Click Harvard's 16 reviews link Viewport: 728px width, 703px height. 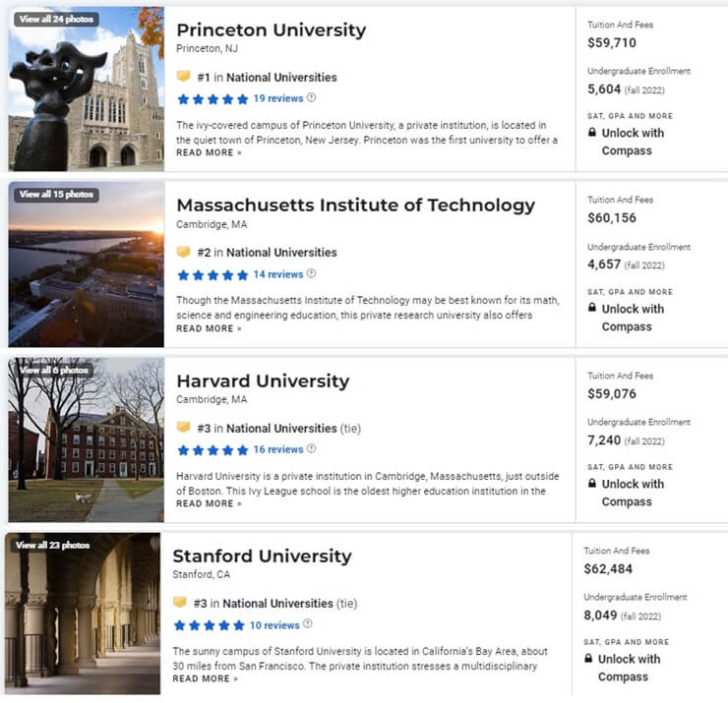278,449
